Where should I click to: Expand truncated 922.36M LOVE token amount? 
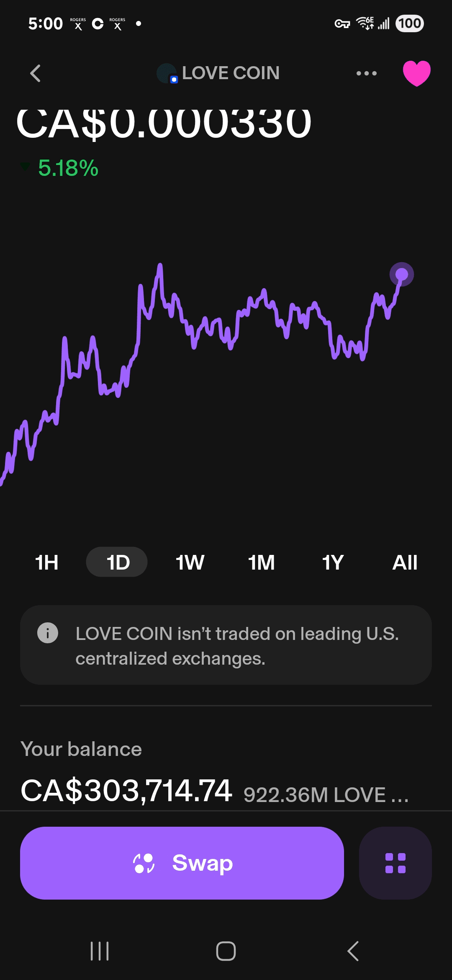pos(326,794)
